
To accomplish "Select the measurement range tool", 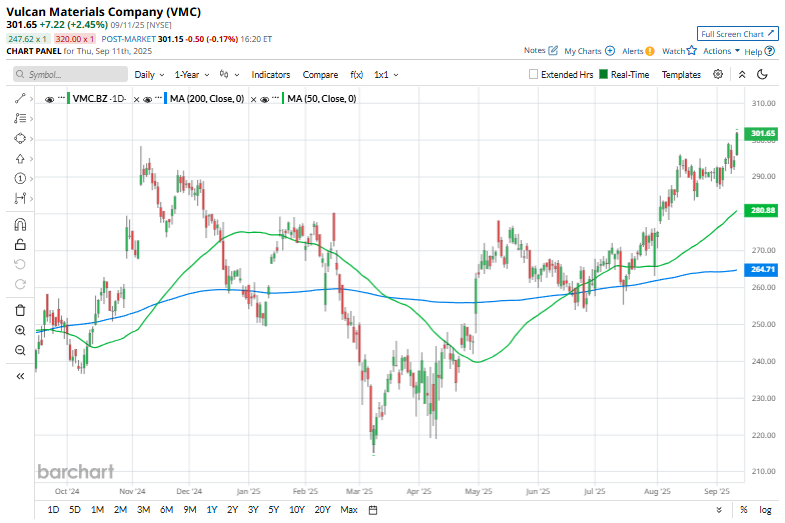I will click(x=20, y=198).
